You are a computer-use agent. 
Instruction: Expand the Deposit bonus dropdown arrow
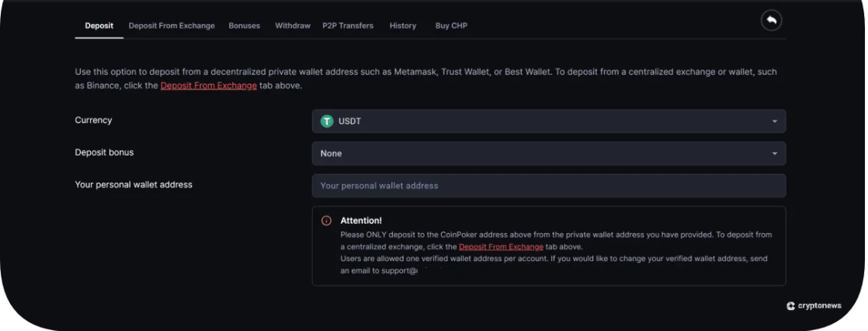point(774,154)
